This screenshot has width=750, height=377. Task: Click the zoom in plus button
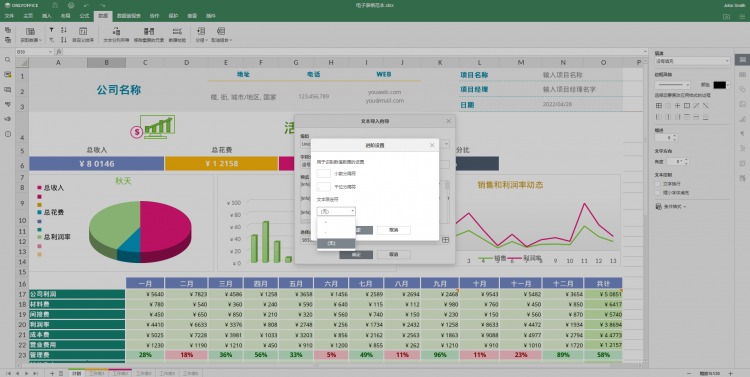tap(730, 373)
